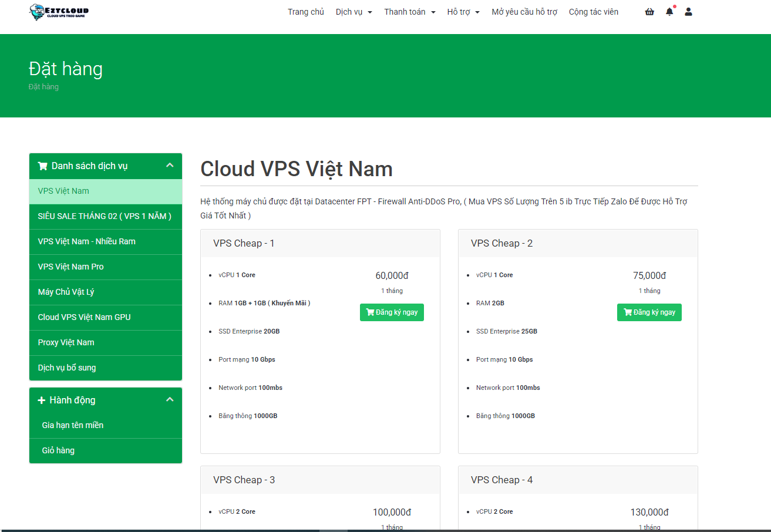
Task: Open Giỏ hàng in Hành động panel
Action: [58, 450]
